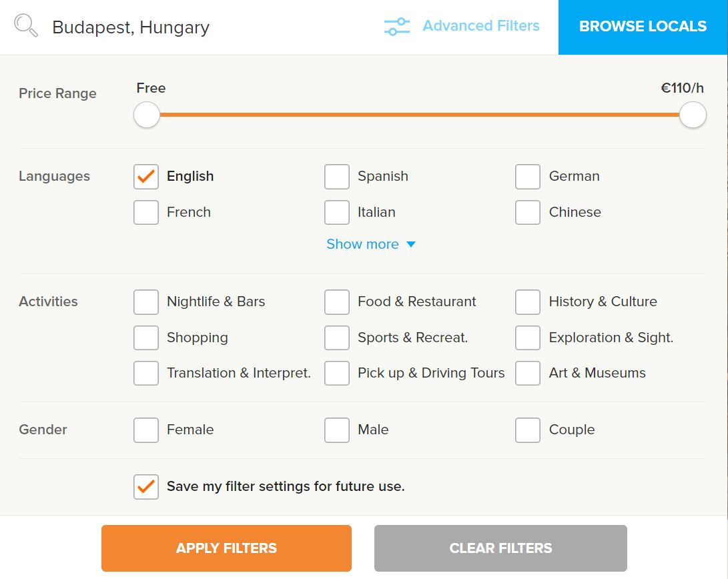Check the Chinese language option

point(528,212)
